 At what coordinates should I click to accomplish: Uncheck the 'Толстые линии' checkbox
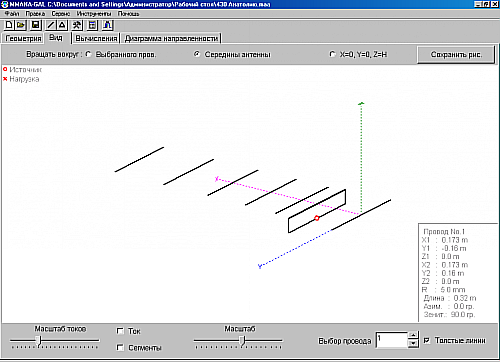click(427, 340)
